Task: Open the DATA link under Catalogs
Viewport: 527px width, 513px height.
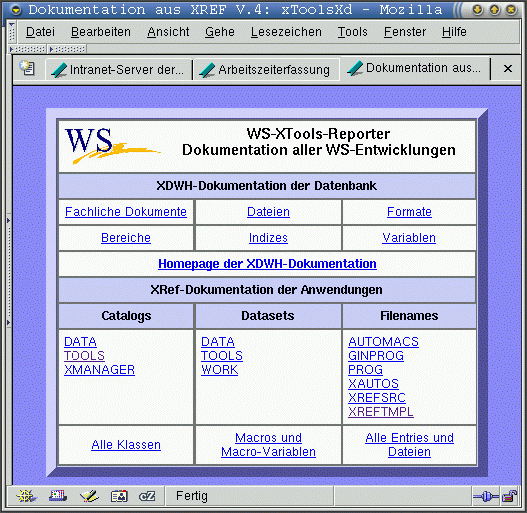Action: coord(80,342)
